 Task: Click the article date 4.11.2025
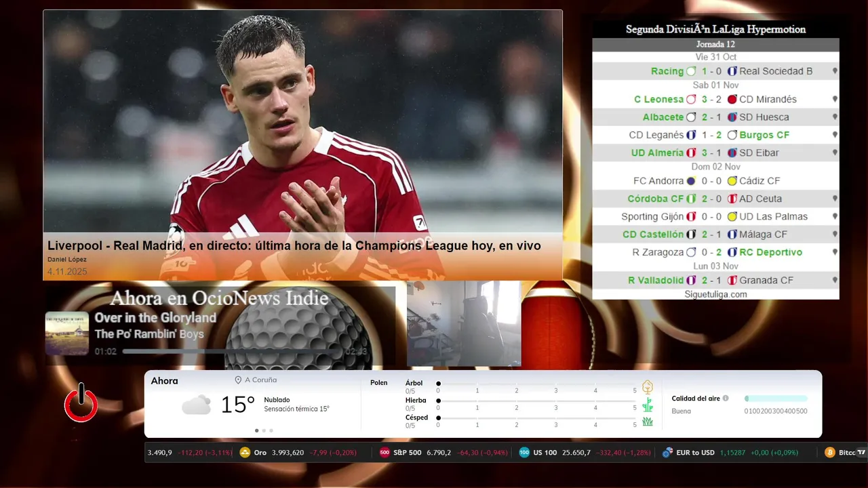click(x=67, y=272)
